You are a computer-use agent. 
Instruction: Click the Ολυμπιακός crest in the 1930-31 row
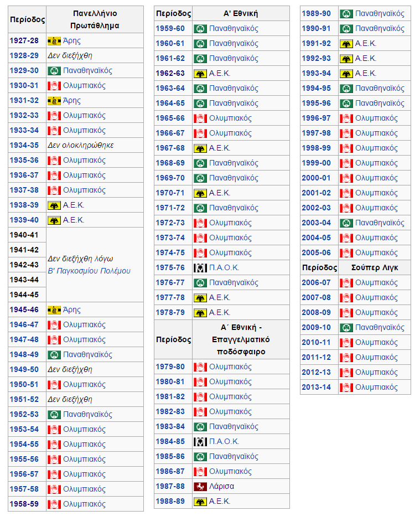coord(54,85)
